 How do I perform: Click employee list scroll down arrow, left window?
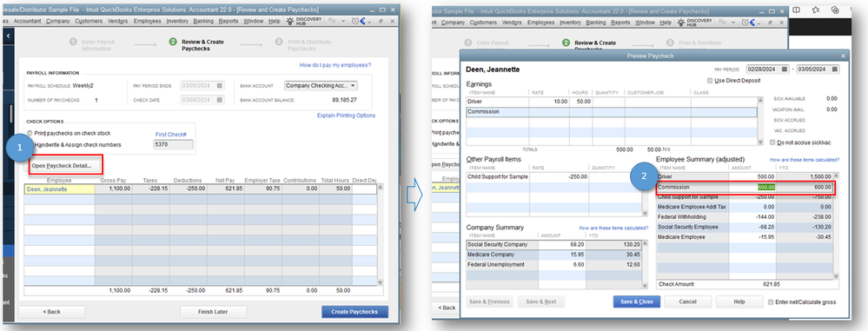(380, 282)
